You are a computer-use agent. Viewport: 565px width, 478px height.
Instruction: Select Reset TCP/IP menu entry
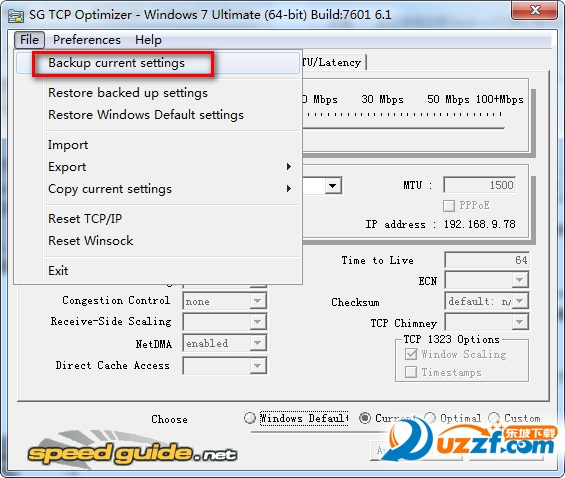[157, 219]
